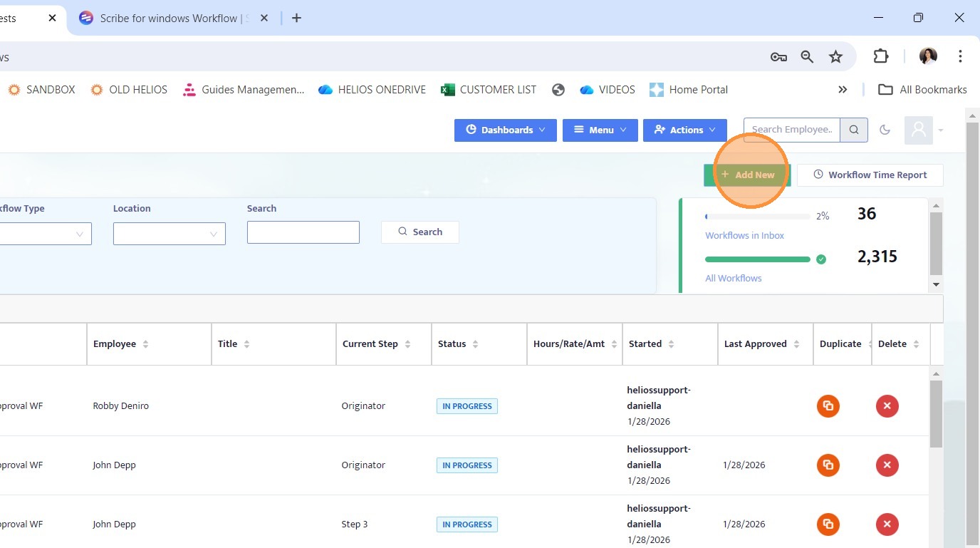Open the Workflows in Inbox link
The image size is (980, 548).
pos(744,235)
